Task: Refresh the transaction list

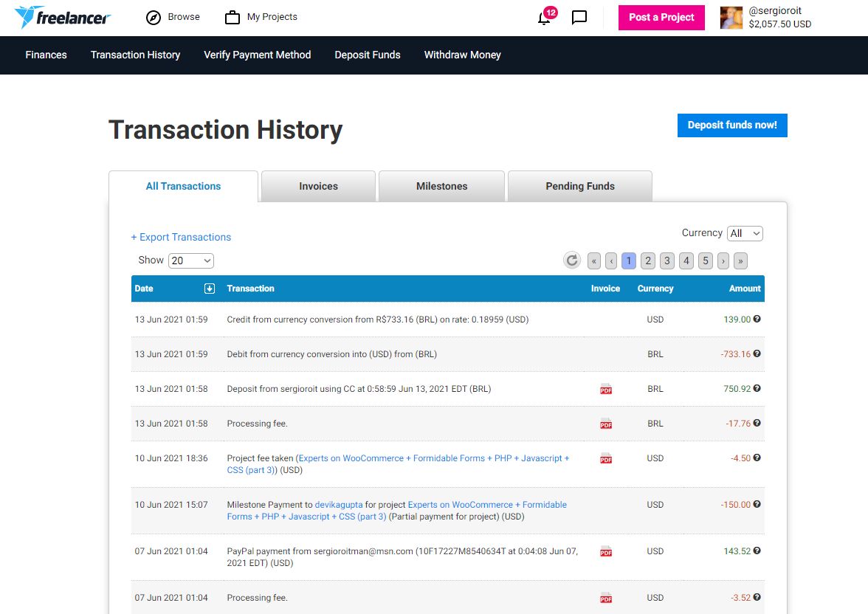Action: pos(572,261)
